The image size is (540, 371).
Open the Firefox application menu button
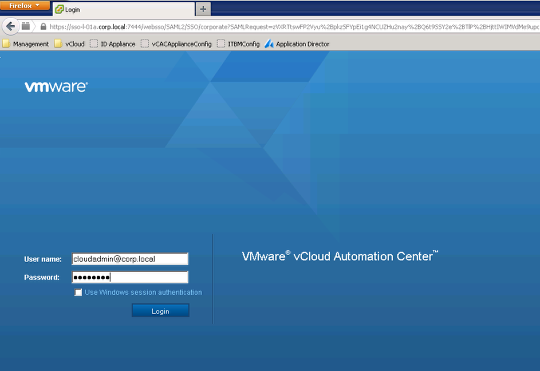(25, 5)
